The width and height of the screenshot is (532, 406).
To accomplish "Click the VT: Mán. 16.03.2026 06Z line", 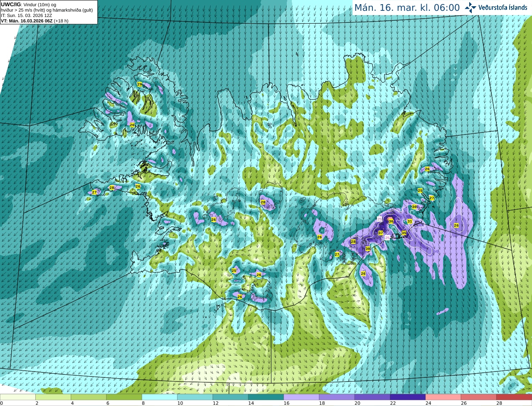I will [x=34, y=21].
